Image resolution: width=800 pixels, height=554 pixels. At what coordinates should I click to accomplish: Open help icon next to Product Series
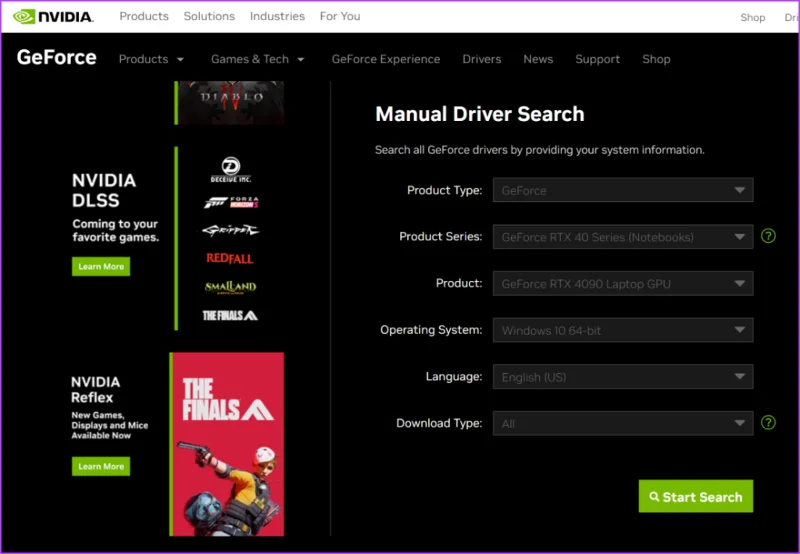pyautogui.click(x=768, y=236)
